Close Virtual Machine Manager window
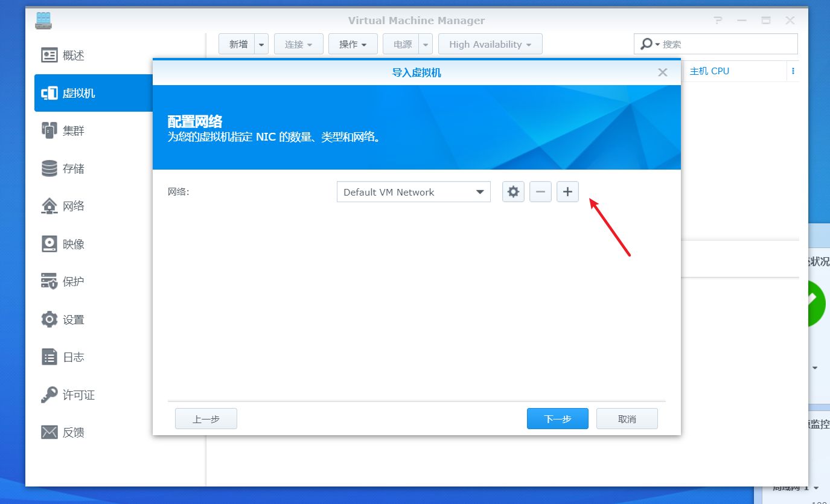Viewport: 830px width, 504px height. click(790, 21)
